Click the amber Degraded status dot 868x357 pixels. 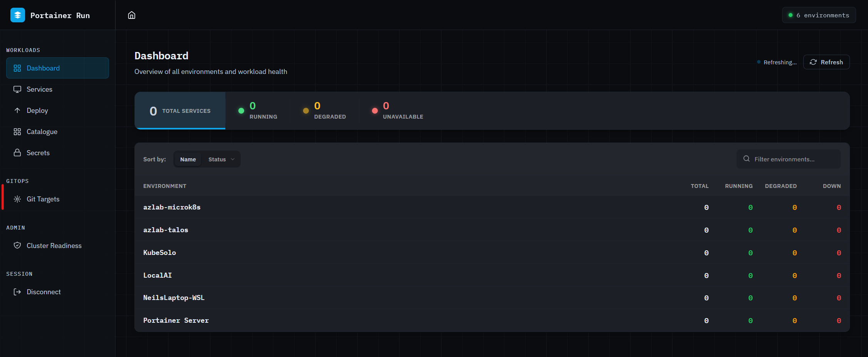coord(306,111)
